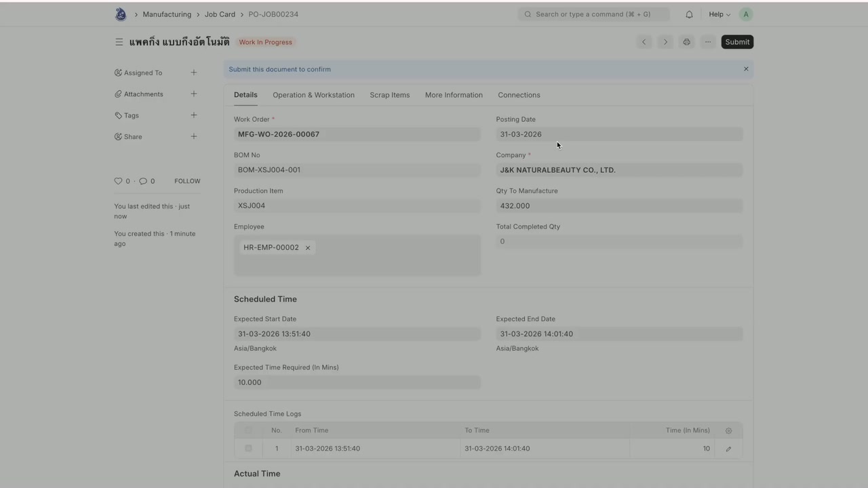
Task: Click Expected End Date field
Action: coord(619,333)
